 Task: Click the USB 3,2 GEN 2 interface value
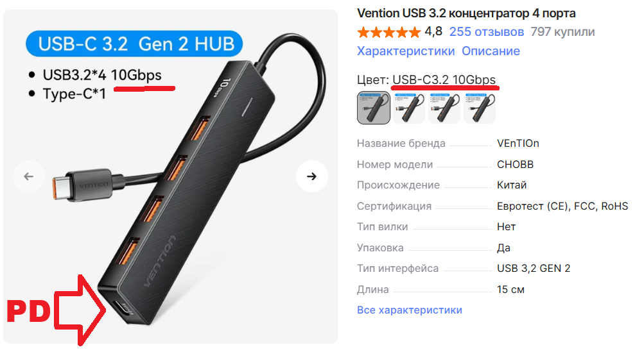coord(534,268)
